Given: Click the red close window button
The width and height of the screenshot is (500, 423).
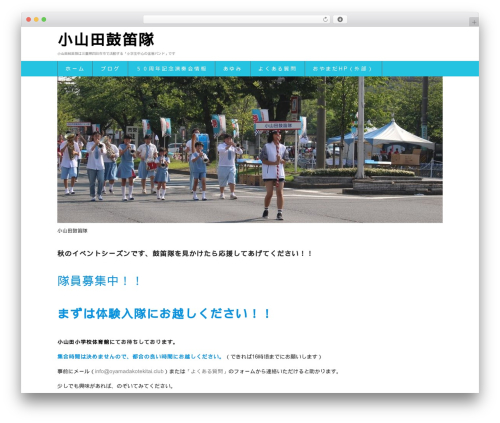Looking at the screenshot, I should click(29, 19).
